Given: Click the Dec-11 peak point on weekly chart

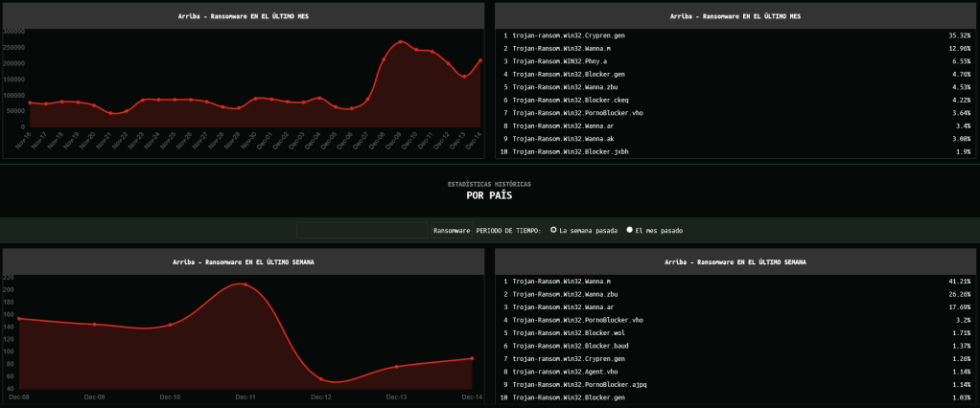Looking at the screenshot, I should [245, 284].
